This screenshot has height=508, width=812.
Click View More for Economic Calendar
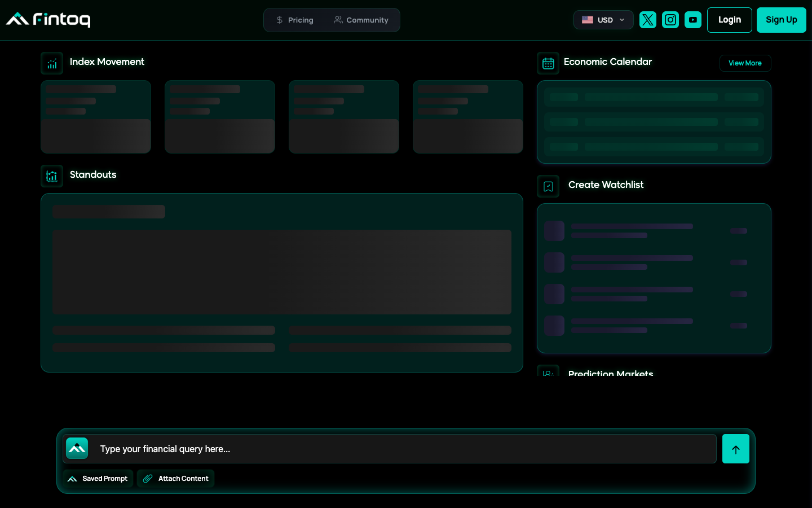(x=745, y=63)
